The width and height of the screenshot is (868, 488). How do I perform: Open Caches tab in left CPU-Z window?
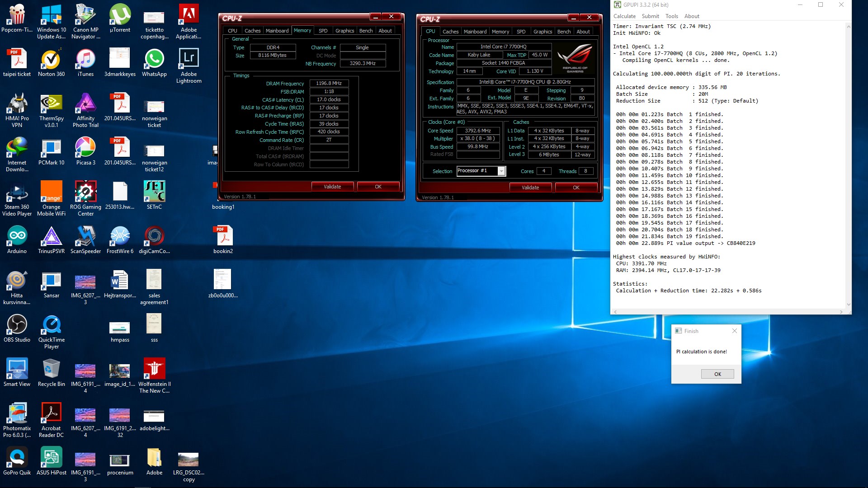coord(252,31)
